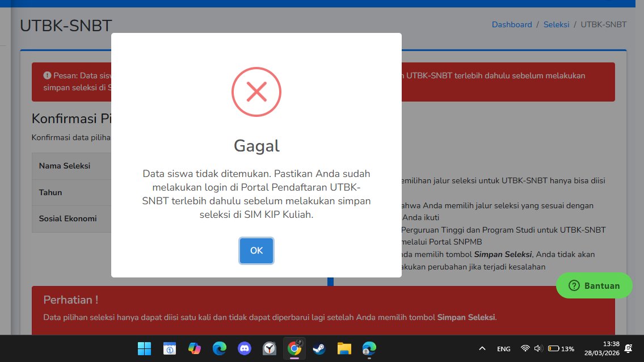The height and width of the screenshot is (362, 644).
Task: Start Microsoft Copilot from the taskbar
Action: [195, 348]
